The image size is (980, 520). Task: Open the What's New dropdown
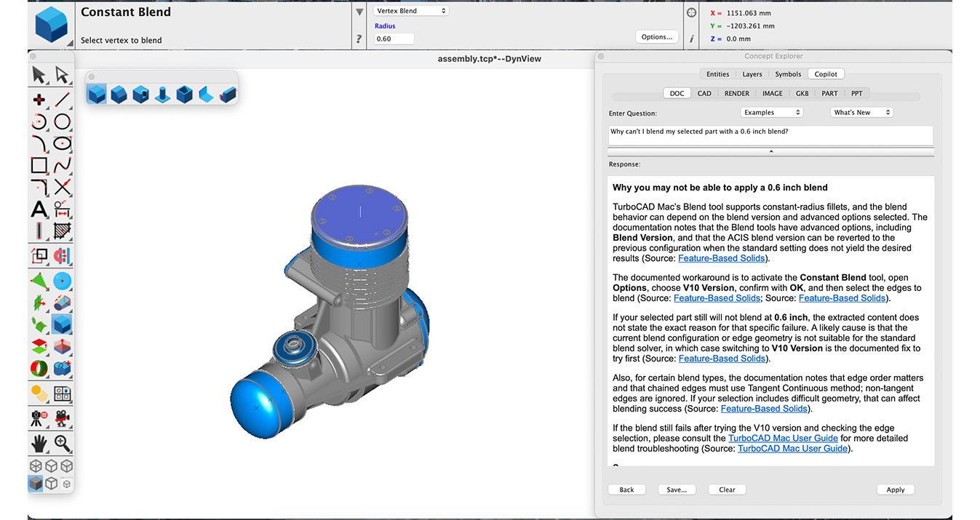pyautogui.click(x=861, y=112)
